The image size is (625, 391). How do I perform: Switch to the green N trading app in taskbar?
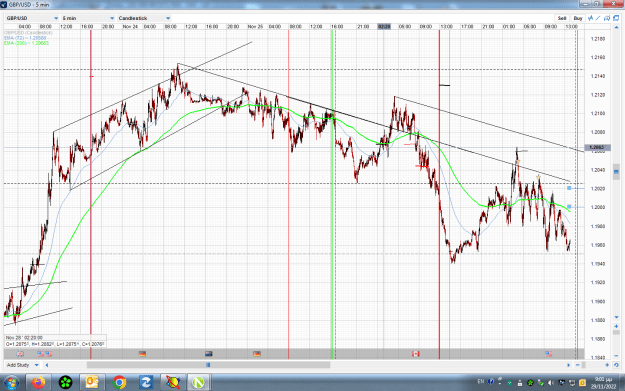click(198, 383)
